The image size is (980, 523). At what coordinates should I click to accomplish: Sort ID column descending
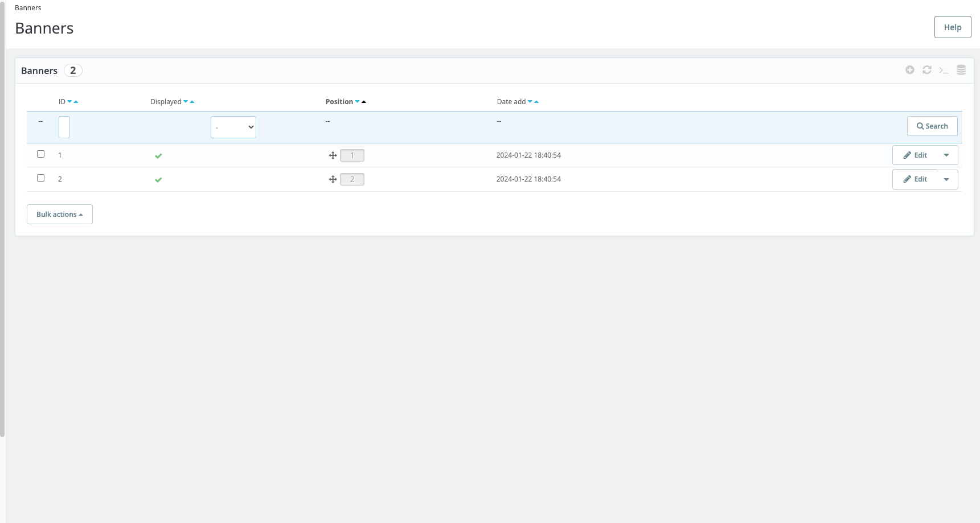(69, 102)
